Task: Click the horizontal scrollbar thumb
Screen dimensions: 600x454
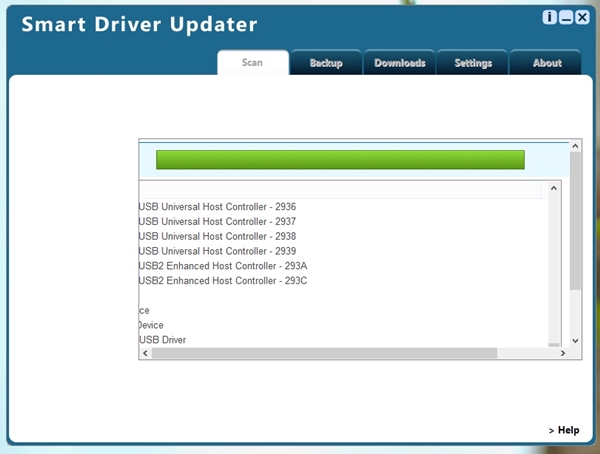Action: pos(324,353)
